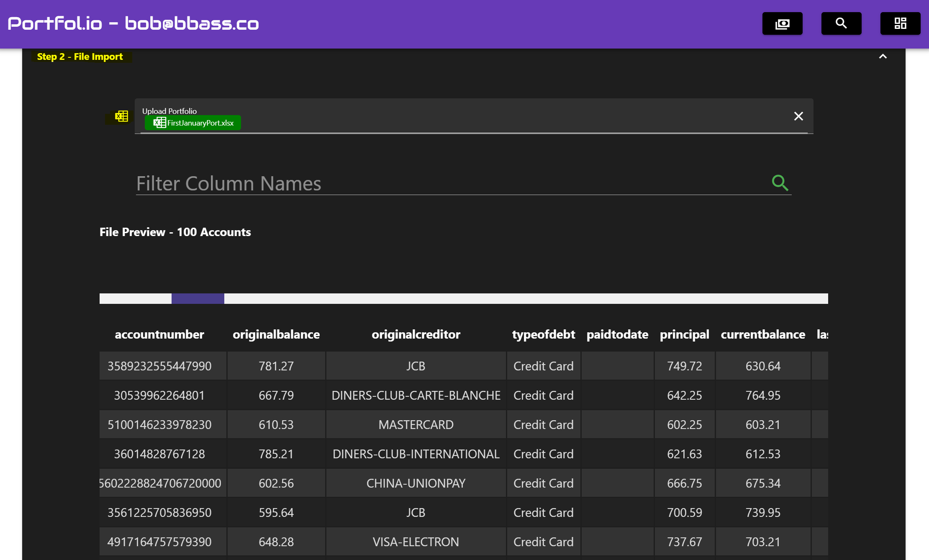Click the typeofdebt column header
The width and height of the screenshot is (929, 560).
[x=543, y=334]
